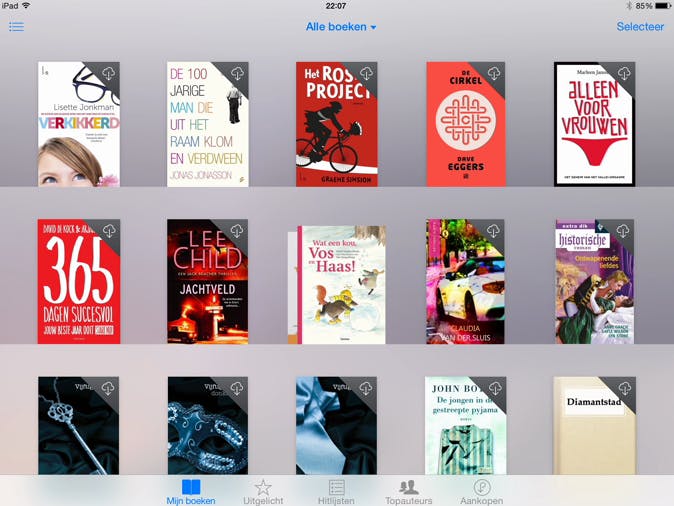Open De 100 jarige man book cover
This screenshot has width=674, height=506.
(208, 124)
